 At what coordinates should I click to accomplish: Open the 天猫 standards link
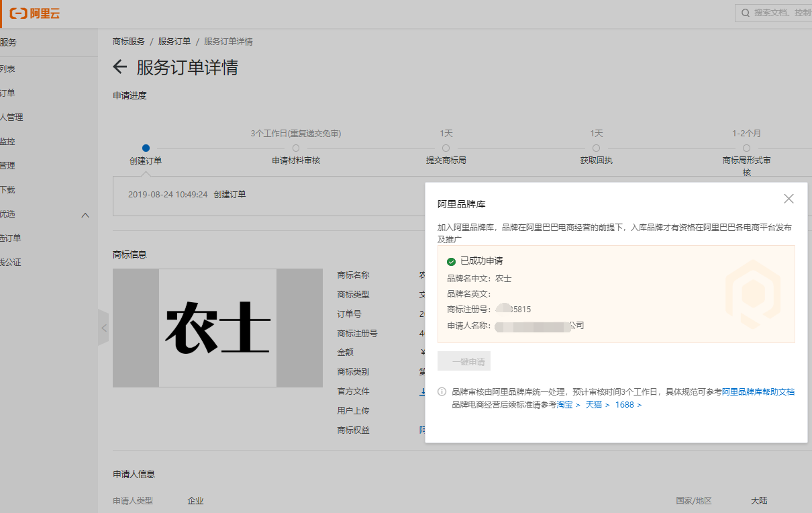(x=597, y=405)
